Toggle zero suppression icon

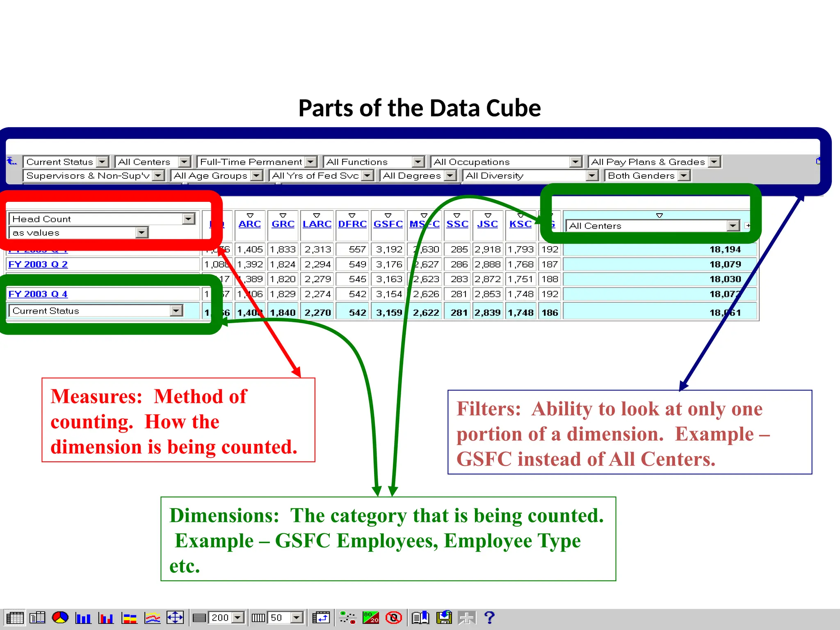[x=394, y=618]
